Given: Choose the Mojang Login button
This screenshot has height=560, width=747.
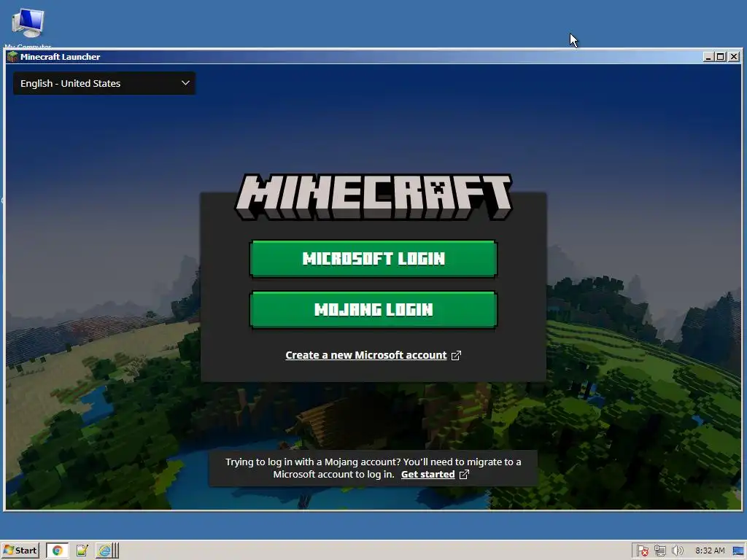Looking at the screenshot, I should [x=373, y=309].
